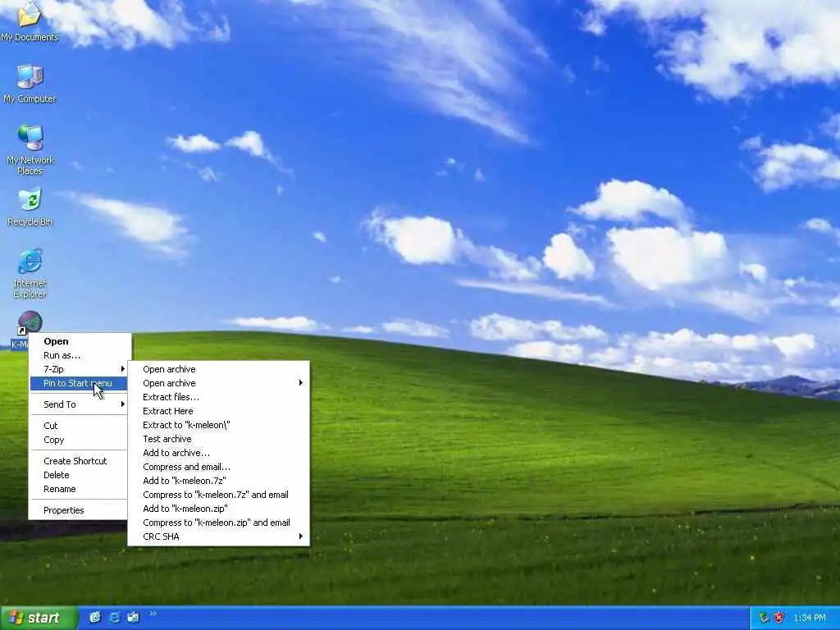This screenshot has height=630, width=840.
Task: Expand hidden quick launch items chevron
Action: pyautogui.click(x=153, y=614)
